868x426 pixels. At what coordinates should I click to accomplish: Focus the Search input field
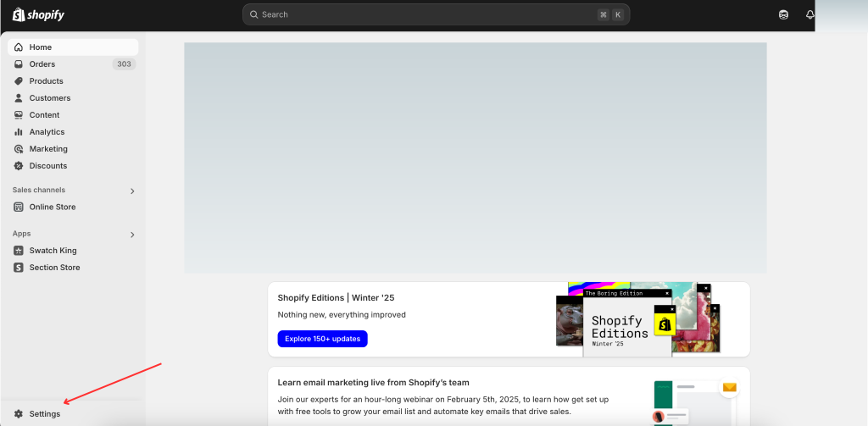click(x=437, y=14)
